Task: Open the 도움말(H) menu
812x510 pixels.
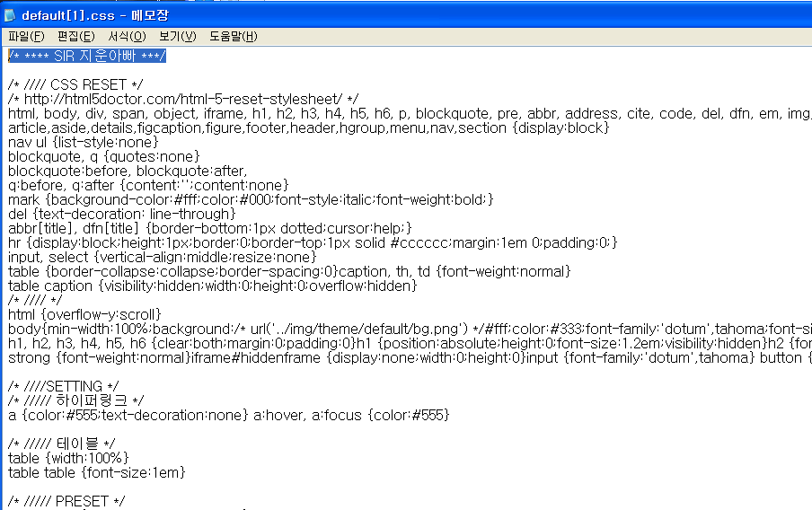Action: [233, 37]
